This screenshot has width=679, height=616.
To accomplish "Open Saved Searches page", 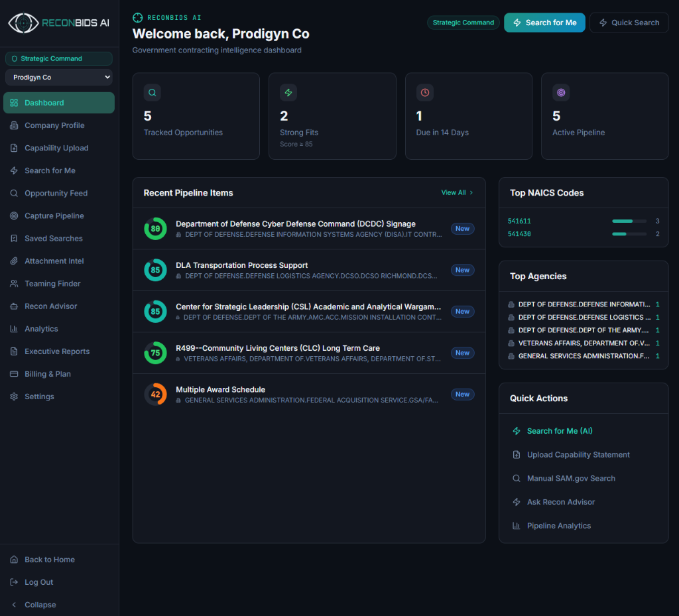I will [x=59, y=239].
